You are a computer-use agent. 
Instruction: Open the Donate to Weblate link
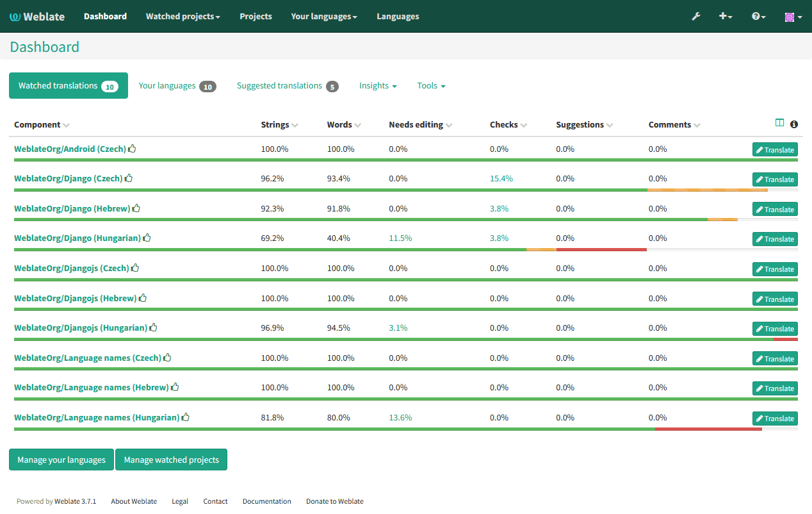point(334,501)
